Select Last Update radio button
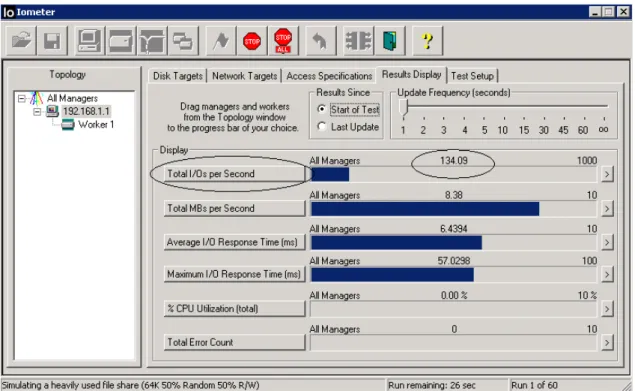635x391 pixels. point(322,127)
